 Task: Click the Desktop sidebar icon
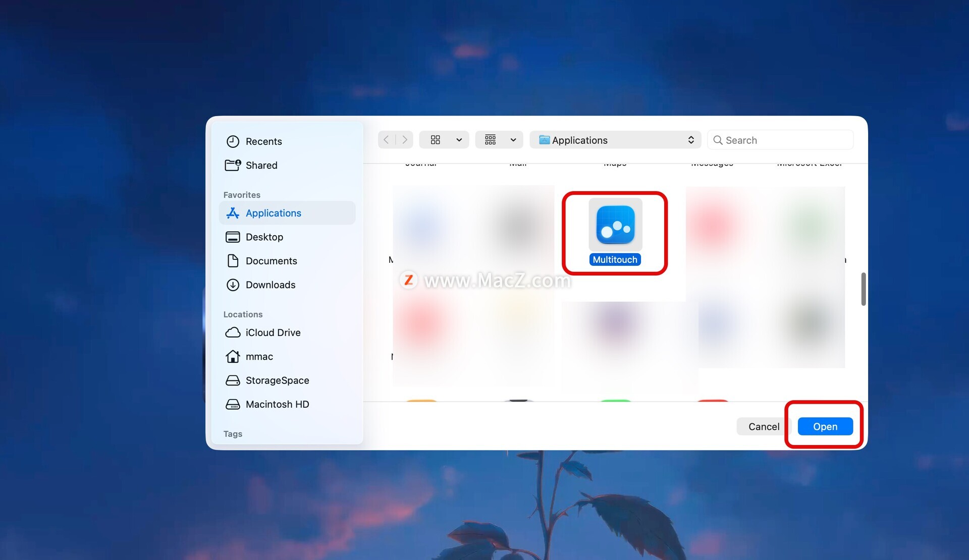point(233,237)
